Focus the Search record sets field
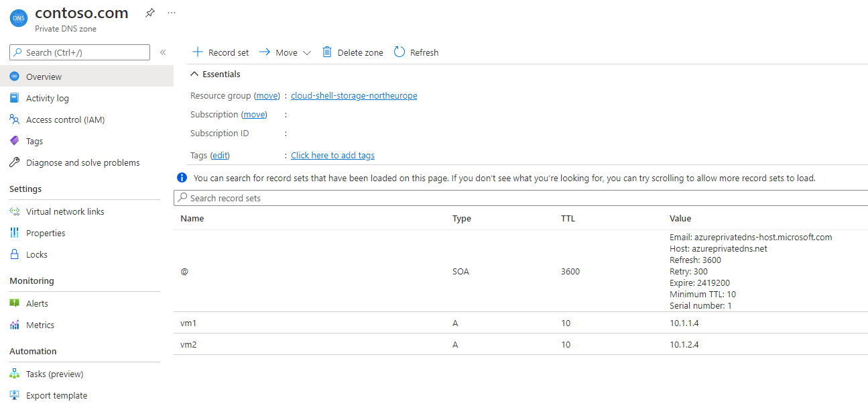868x412 pixels. click(x=521, y=198)
